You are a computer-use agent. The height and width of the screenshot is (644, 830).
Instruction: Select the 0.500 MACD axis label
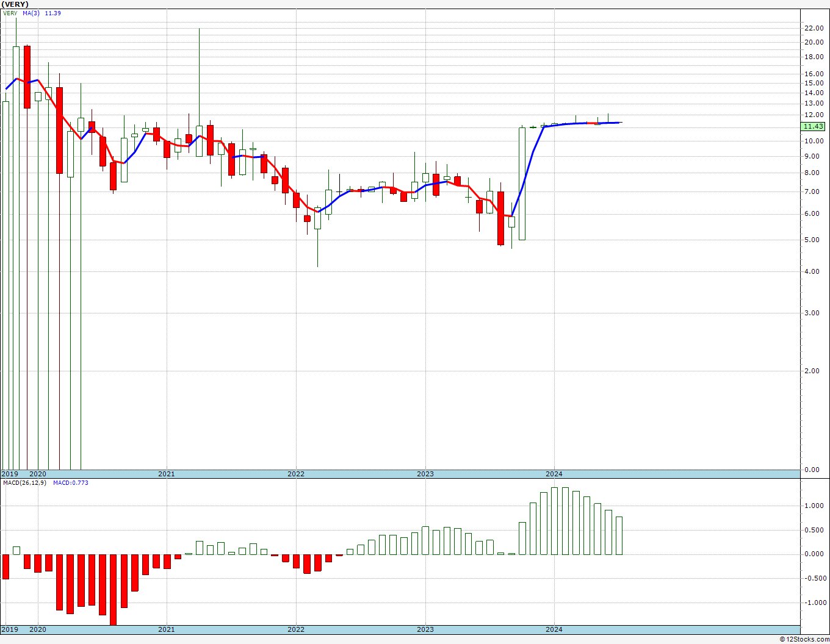point(814,530)
